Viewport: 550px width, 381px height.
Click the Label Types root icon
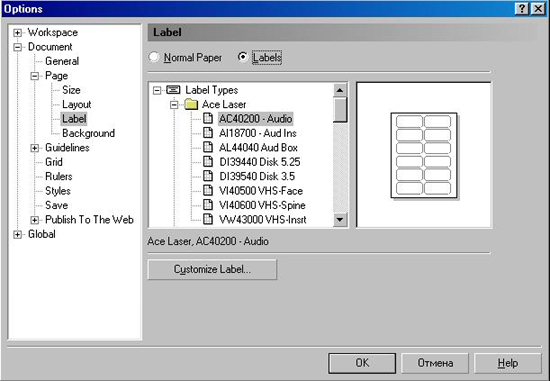tap(173, 90)
